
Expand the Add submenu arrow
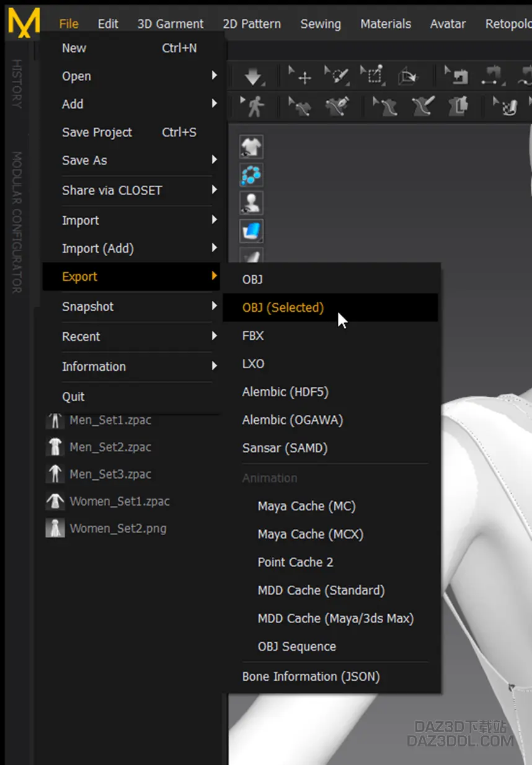[215, 104]
